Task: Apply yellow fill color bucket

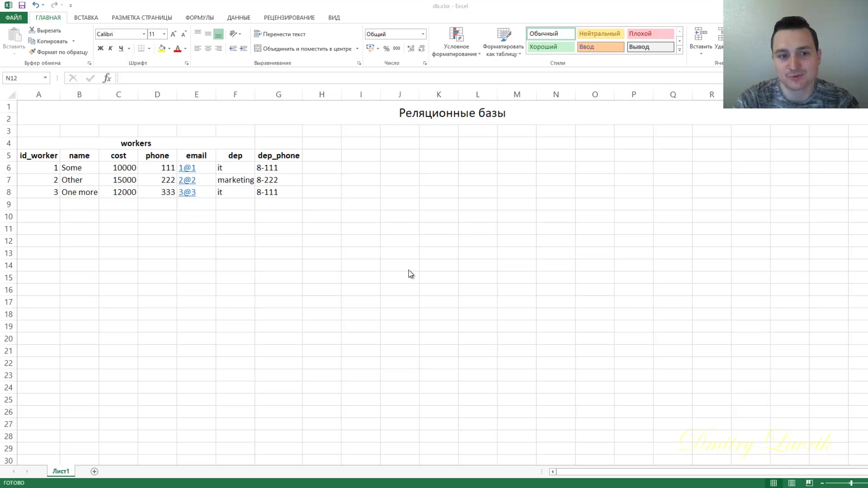Action: [162, 48]
